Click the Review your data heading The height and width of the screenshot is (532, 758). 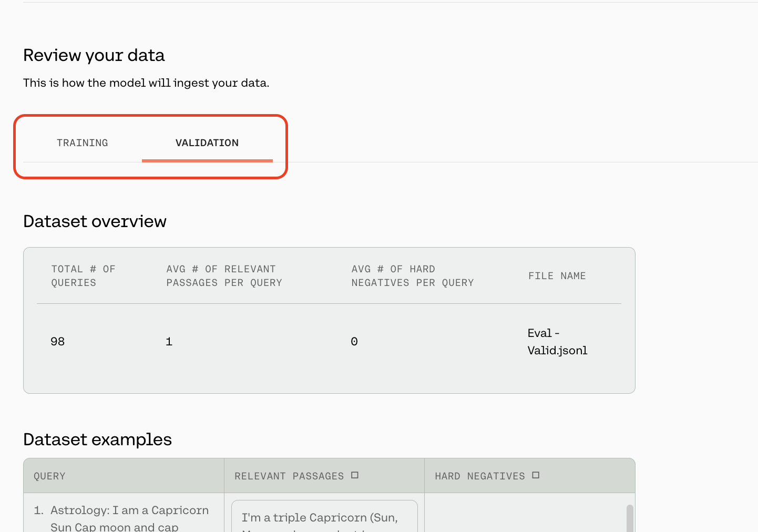click(x=94, y=55)
